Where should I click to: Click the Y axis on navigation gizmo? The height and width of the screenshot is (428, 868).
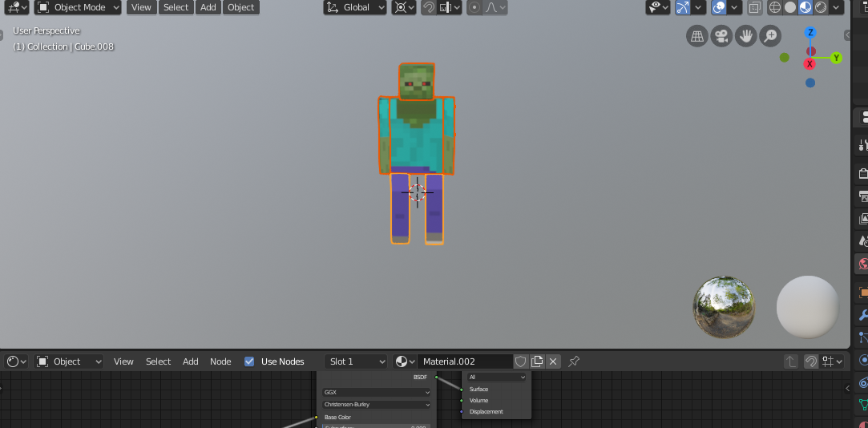tap(837, 58)
